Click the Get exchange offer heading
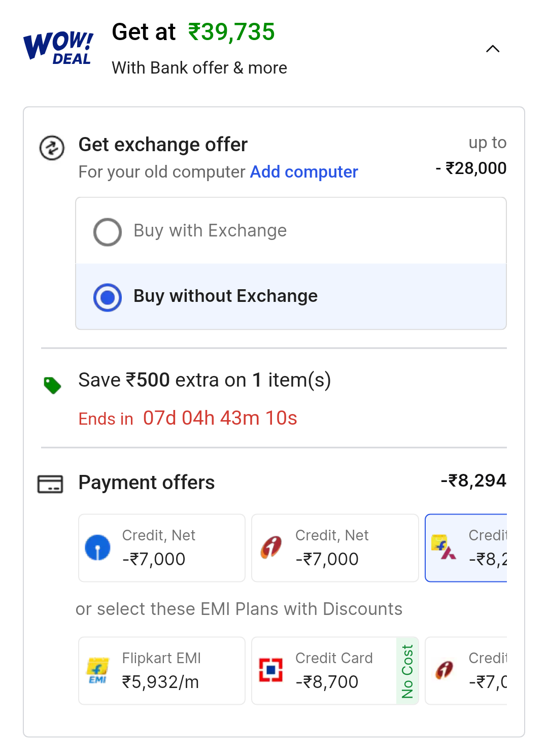 [x=163, y=145]
